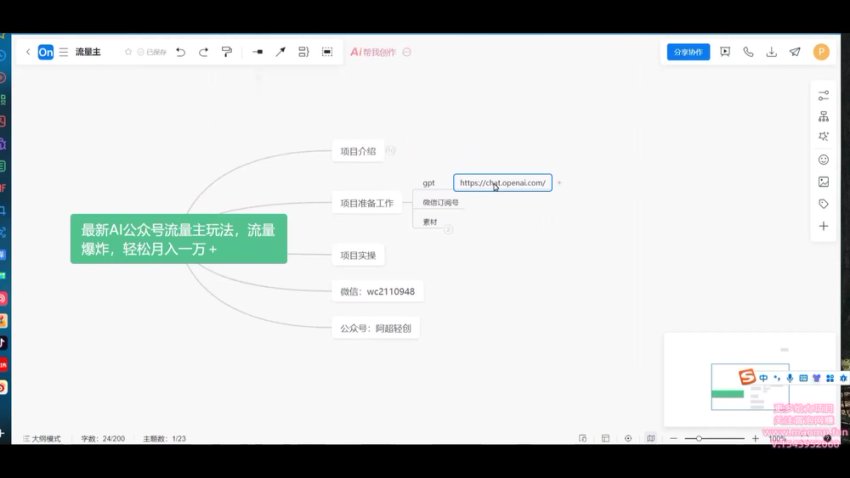
Task: Toggle the star favorite on document
Action: 128,52
